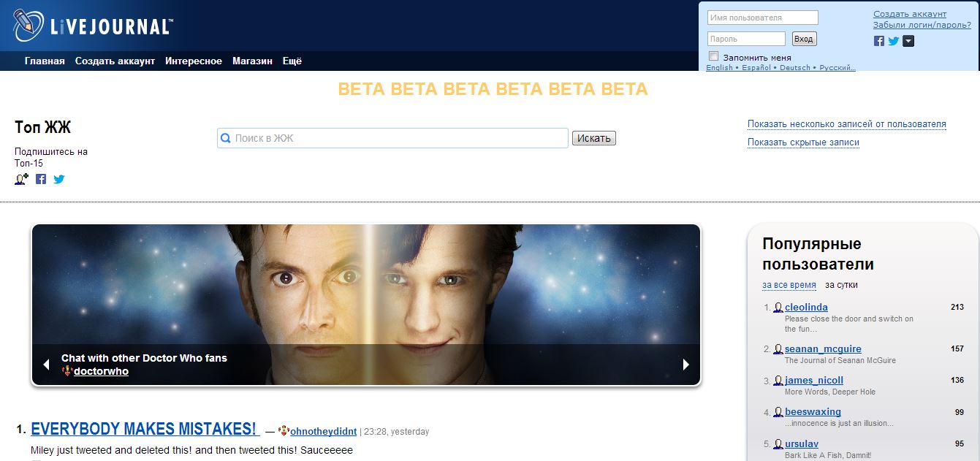
Task: Click the Вход login button
Action: (x=804, y=39)
